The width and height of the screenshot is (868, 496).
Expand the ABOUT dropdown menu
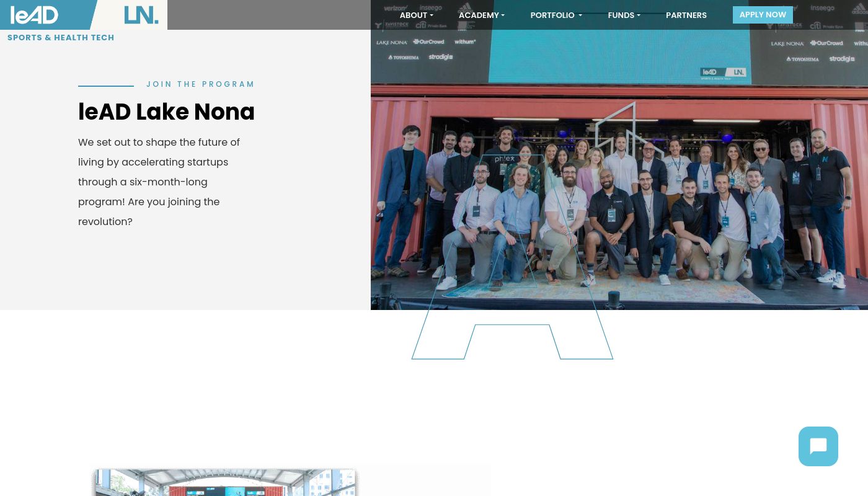pyautogui.click(x=417, y=15)
